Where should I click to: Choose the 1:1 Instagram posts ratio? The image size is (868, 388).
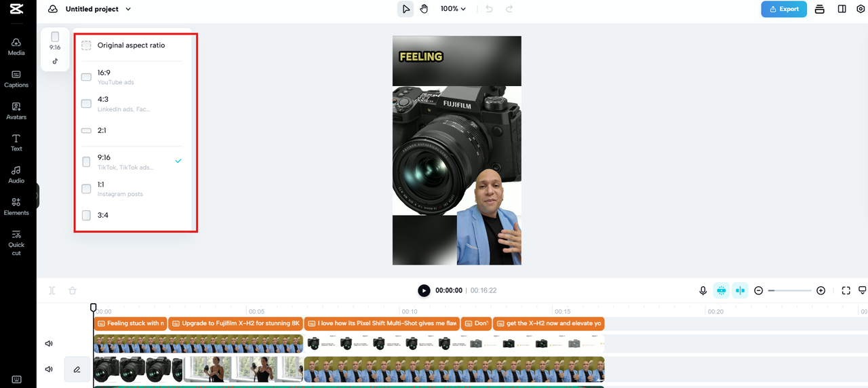pyautogui.click(x=133, y=189)
